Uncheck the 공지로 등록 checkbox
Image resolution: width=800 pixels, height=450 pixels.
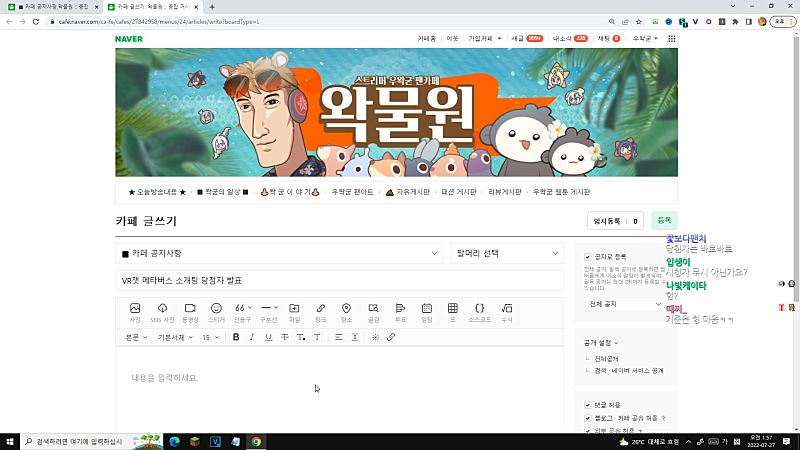587,257
